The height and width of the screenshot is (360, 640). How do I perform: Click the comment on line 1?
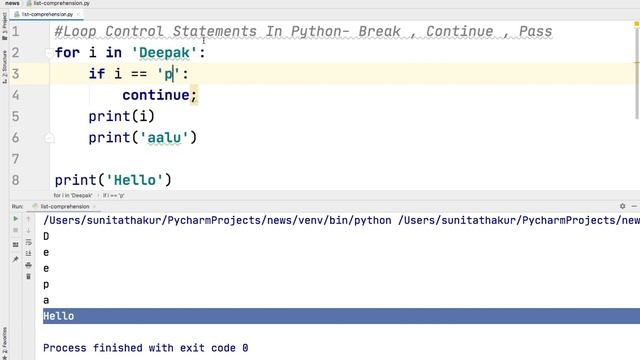tap(303, 31)
